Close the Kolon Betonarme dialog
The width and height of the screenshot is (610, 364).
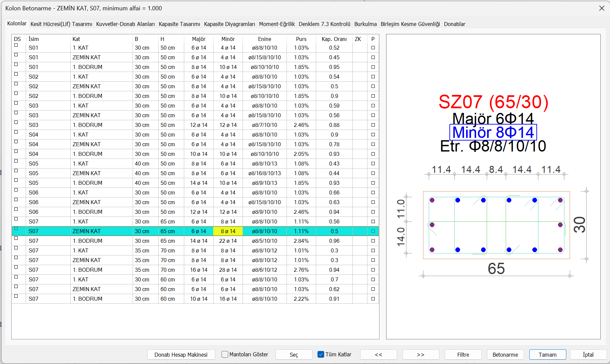(x=602, y=8)
